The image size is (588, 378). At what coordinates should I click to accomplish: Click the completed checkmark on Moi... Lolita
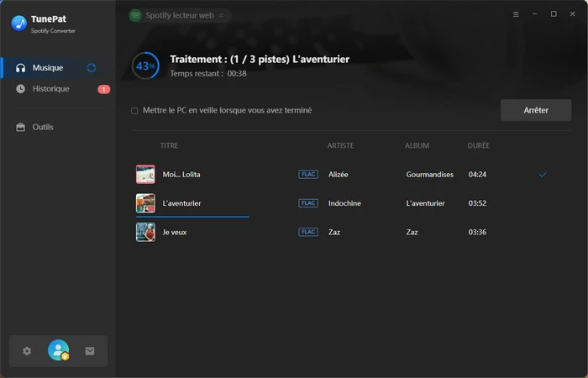tap(543, 175)
